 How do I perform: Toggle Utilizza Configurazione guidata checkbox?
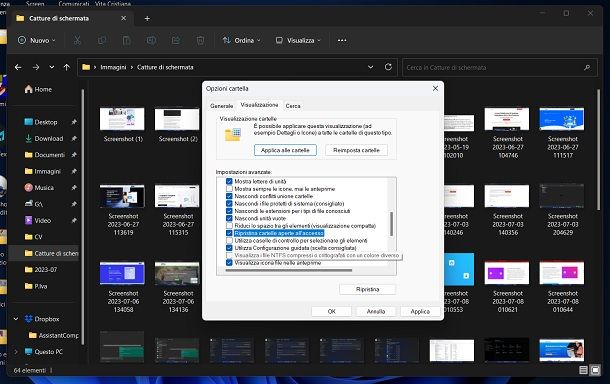(229, 248)
